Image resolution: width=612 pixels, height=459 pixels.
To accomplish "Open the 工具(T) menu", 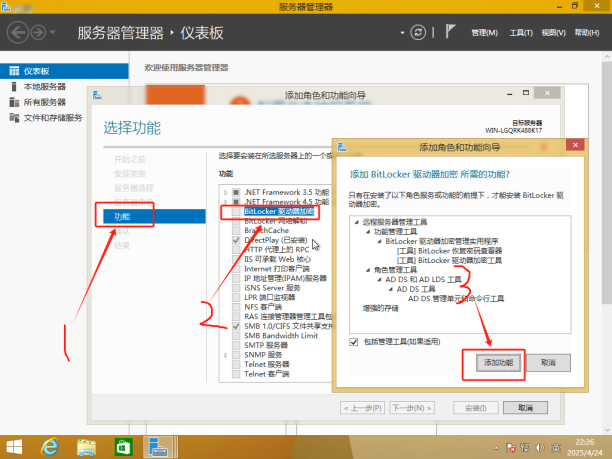I will point(521,33).
